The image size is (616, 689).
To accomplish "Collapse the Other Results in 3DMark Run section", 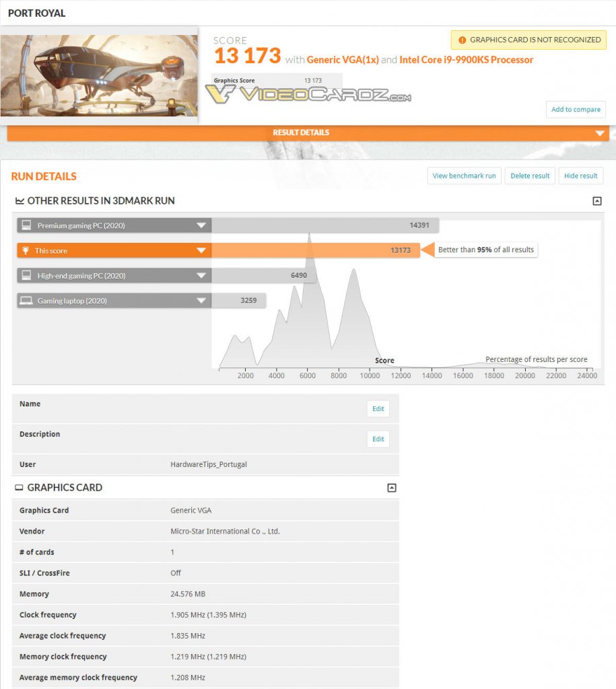I will pyautogui.click(x=596, y=201).
